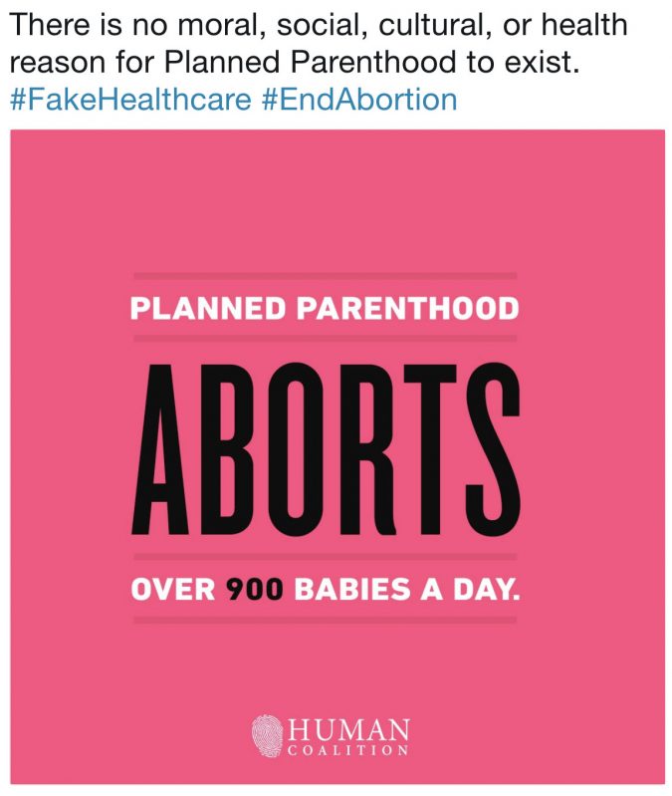The width and height of the screenshot is (672, 796).
Task: Click the divider line above PLANNED PARENTHOOD
Action: (326, 276)
